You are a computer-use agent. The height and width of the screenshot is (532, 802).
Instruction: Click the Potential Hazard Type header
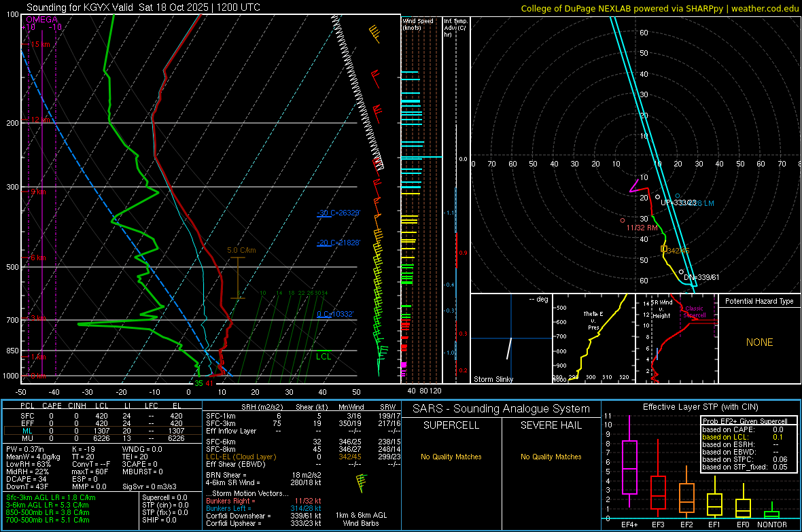click(759, 301)
